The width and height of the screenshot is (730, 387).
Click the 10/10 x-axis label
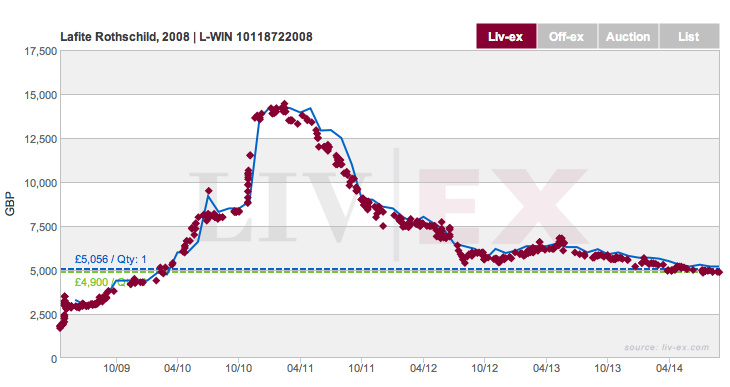pyautogui.click(x=239, y=368)
